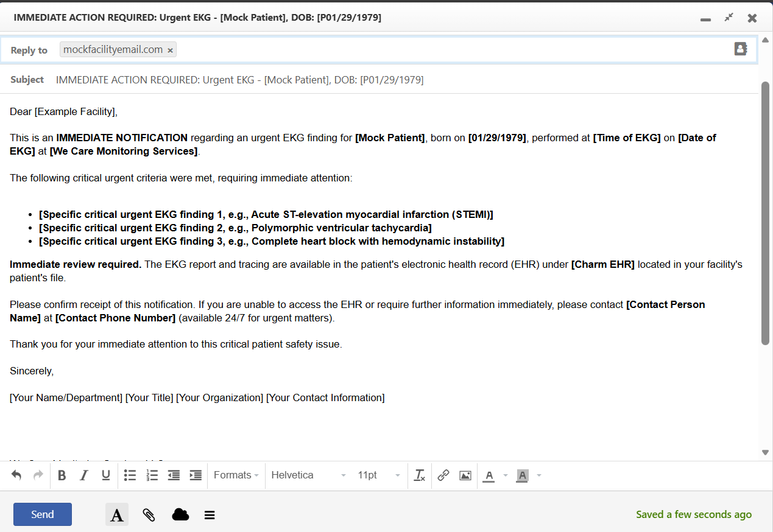Image resolution: width=773 pixels, height=532 pixels.
Task: Click the '[Charm EHR]' placeholder
Action: click(x=603, y=265)
